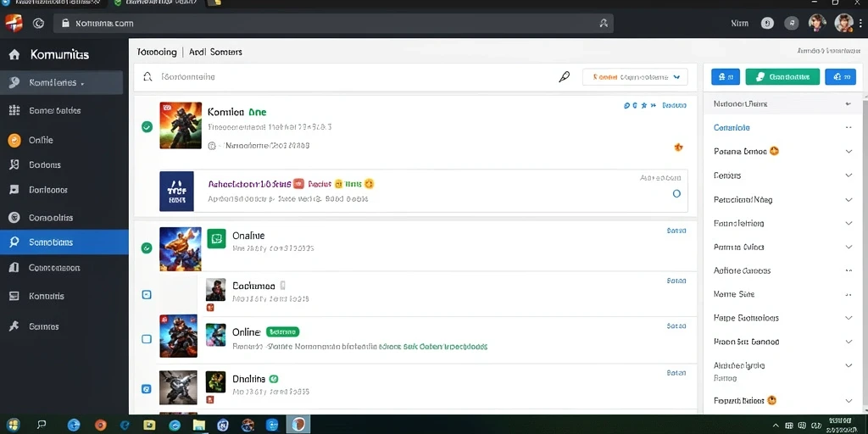
Task: Click the green badge next to Online
Action: click(282, 332)
